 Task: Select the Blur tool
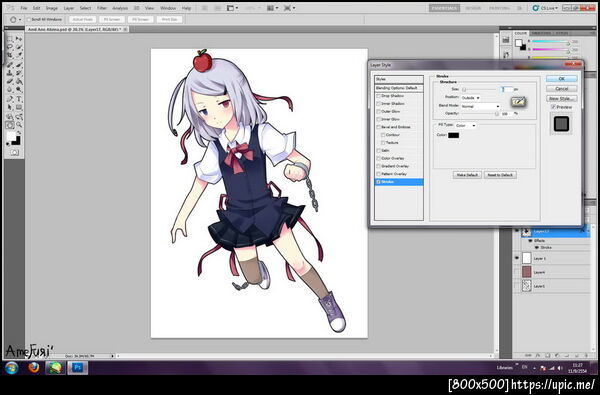[x=10, y=90]
